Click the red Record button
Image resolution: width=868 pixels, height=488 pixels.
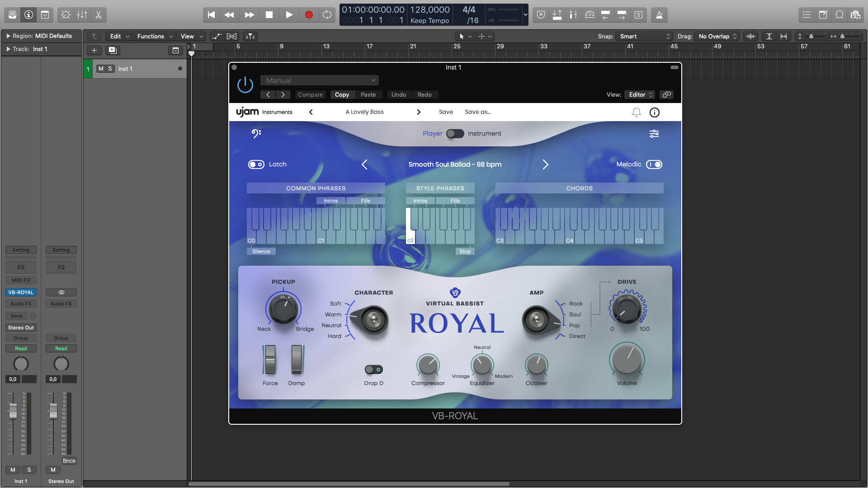[x=309, y=15]
